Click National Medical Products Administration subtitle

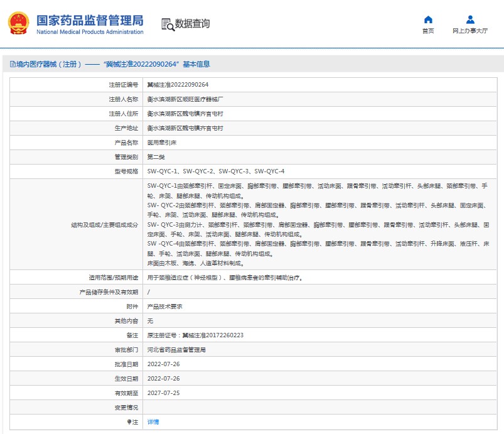click(90, 32)
